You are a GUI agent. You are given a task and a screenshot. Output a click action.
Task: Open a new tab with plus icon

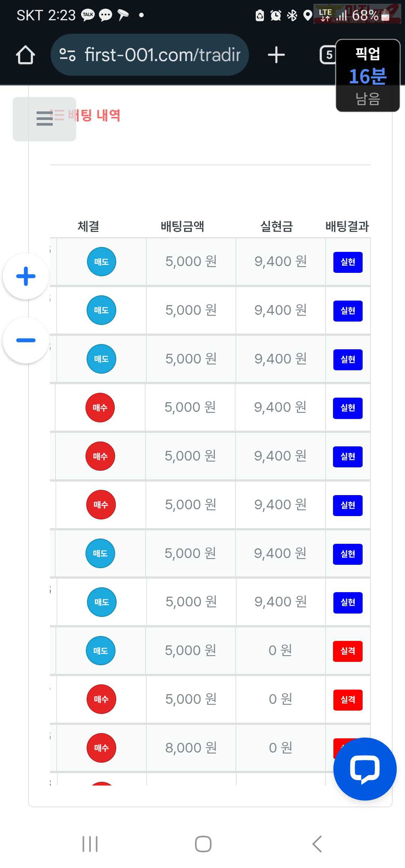coord(276,55)
